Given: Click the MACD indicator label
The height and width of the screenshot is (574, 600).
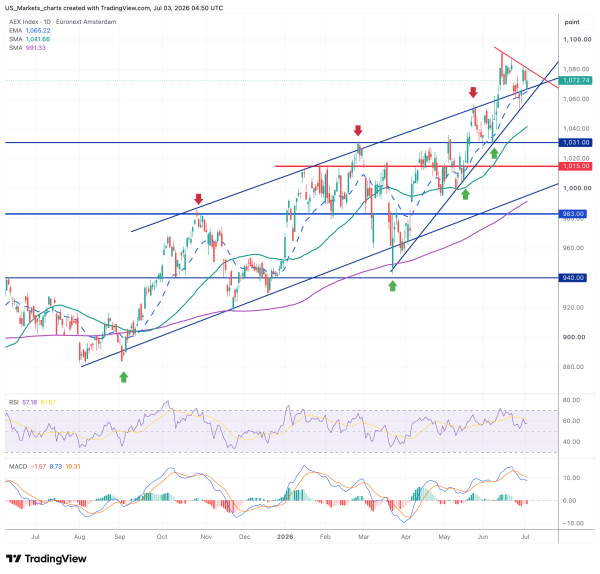Looking at the screenshot, I should 18,466.
